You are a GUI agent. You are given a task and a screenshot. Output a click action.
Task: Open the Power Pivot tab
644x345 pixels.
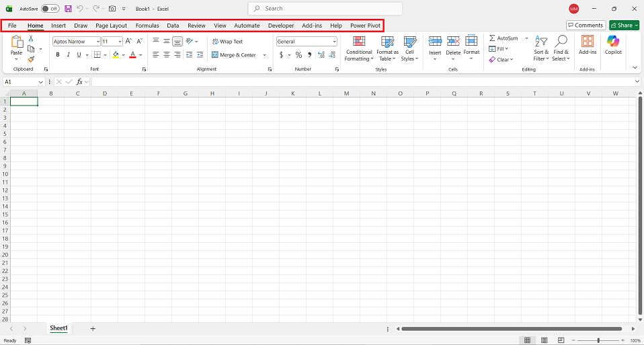pos(365,26)
